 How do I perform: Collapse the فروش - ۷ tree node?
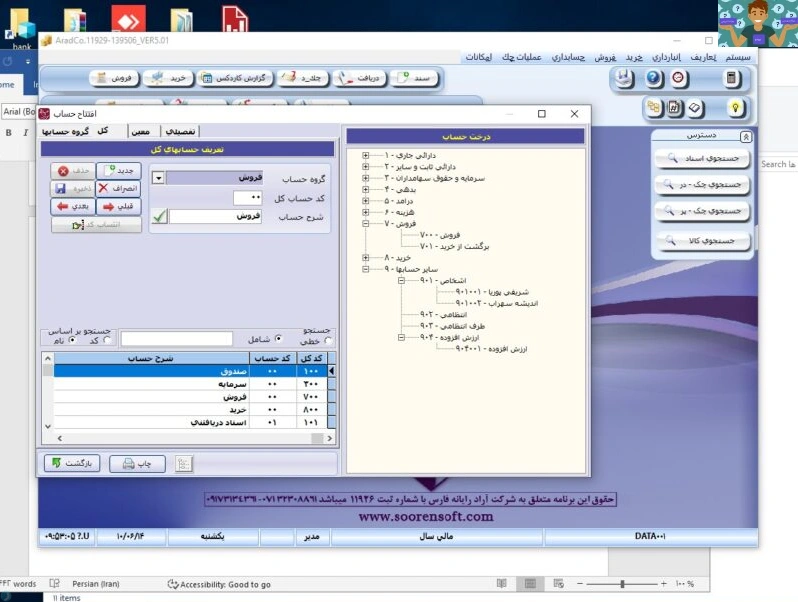pyautogui.click(x=365, y=223)
